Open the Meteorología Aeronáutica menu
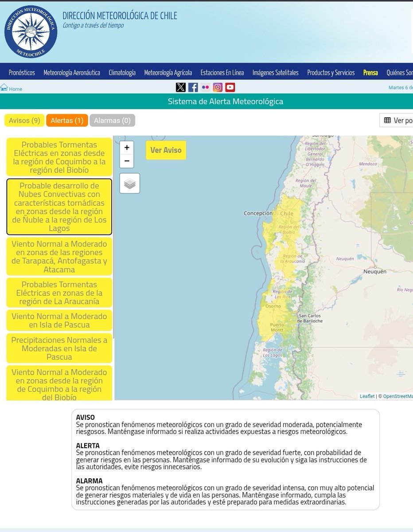Image resolution: width=413 pixels, height=532 pixels. (x=72, y=73)
